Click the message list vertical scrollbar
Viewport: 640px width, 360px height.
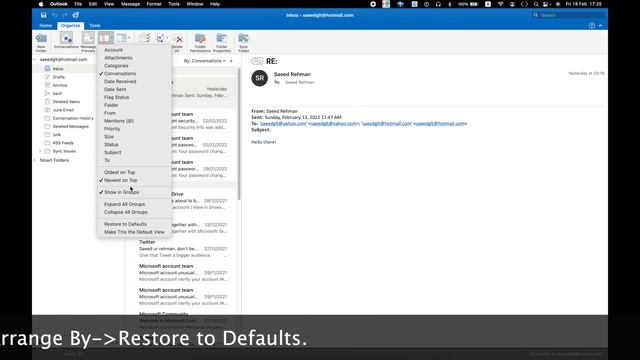tap(239, 134)
